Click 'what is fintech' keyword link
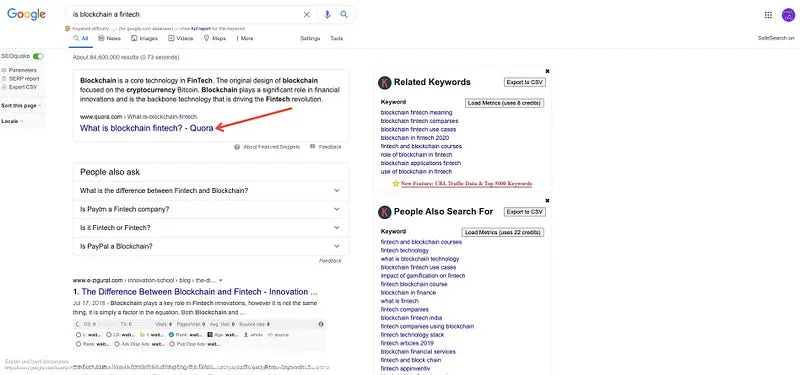Image resolution: width=800 pixels, height=375 pixels. point(399,301)
